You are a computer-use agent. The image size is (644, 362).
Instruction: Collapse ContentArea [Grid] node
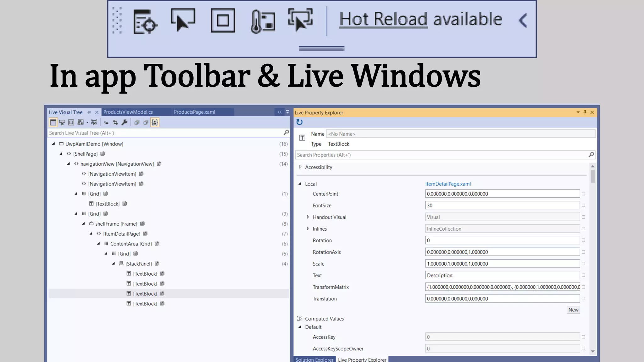coord(98,244)
